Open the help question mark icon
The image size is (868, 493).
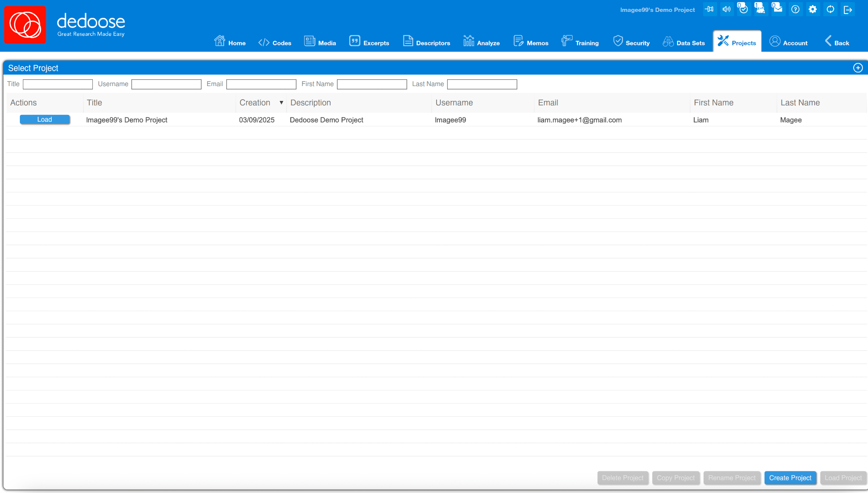(796, 9)
